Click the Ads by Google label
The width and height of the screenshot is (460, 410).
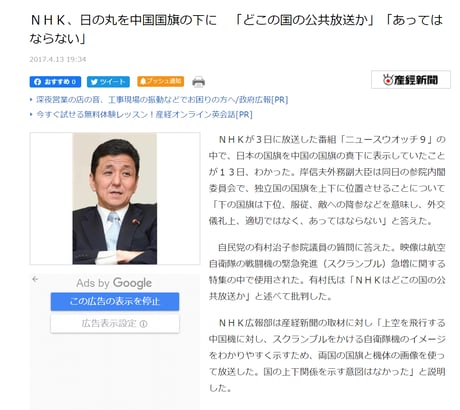114,283
